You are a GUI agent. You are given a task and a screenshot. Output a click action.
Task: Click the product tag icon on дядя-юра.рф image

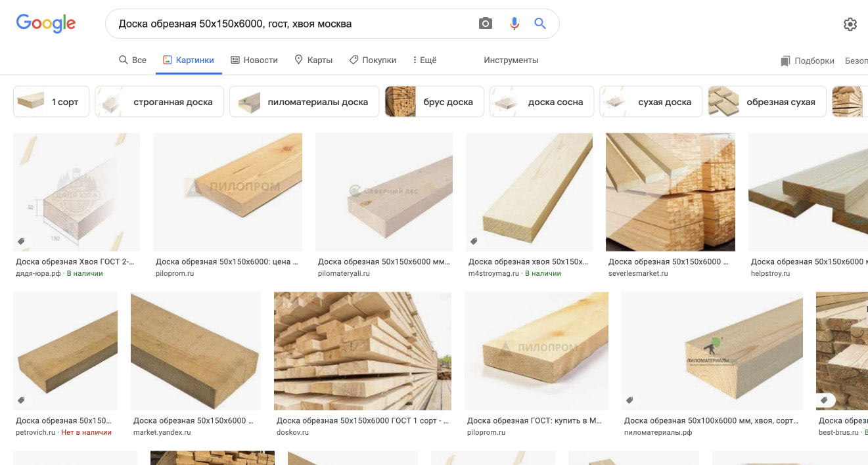(22, 241)
